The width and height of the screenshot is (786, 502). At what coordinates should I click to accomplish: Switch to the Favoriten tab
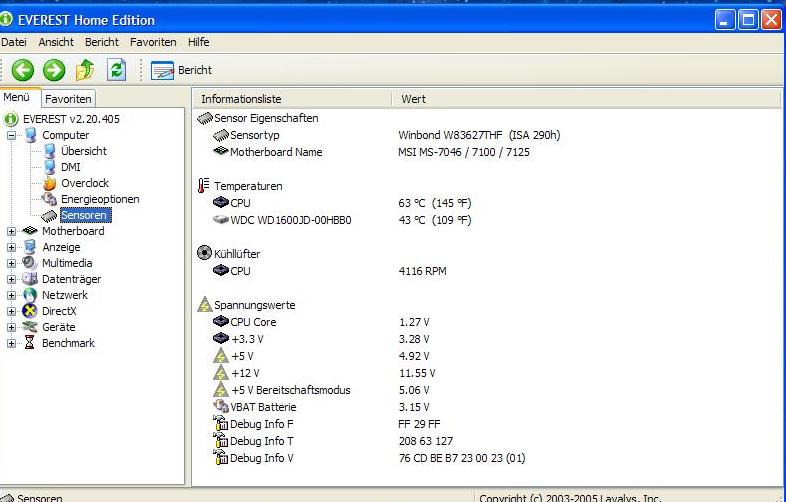point(68,99)
